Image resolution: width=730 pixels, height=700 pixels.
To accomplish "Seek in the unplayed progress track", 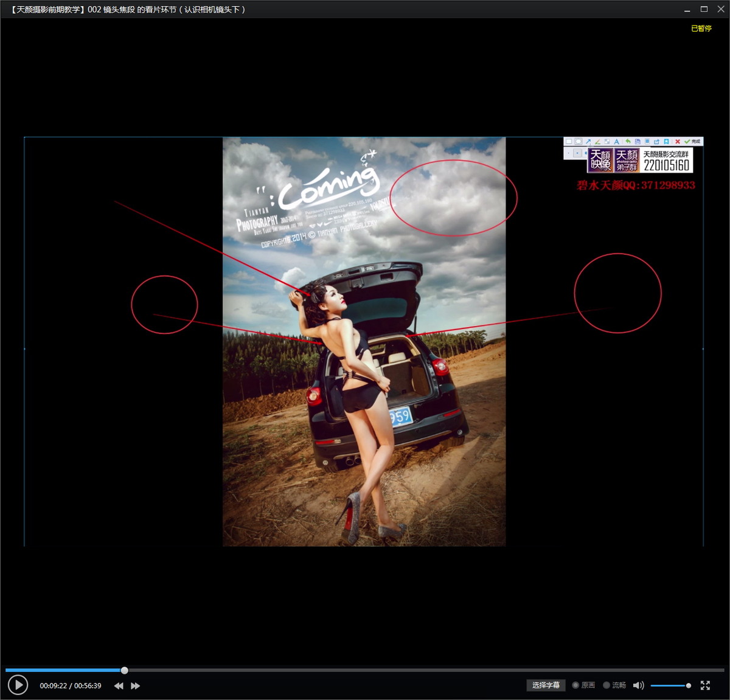I will coord(426,670).
